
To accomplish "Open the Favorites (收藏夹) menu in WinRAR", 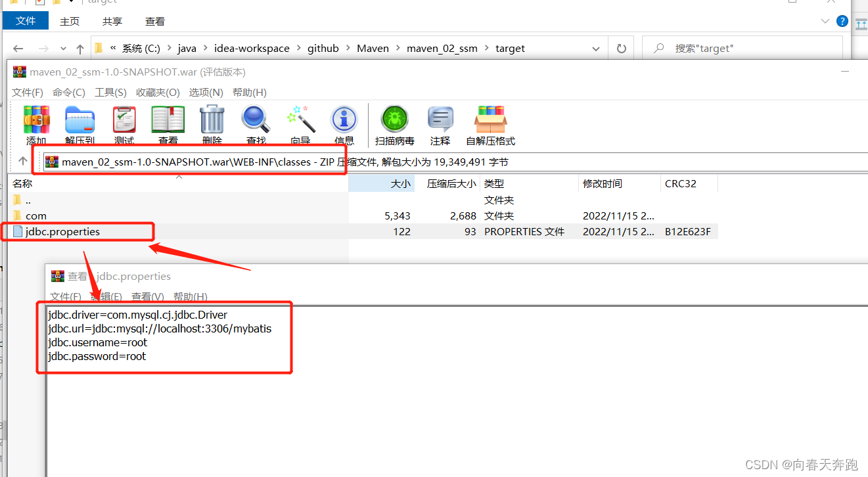I will pos(158,92).
